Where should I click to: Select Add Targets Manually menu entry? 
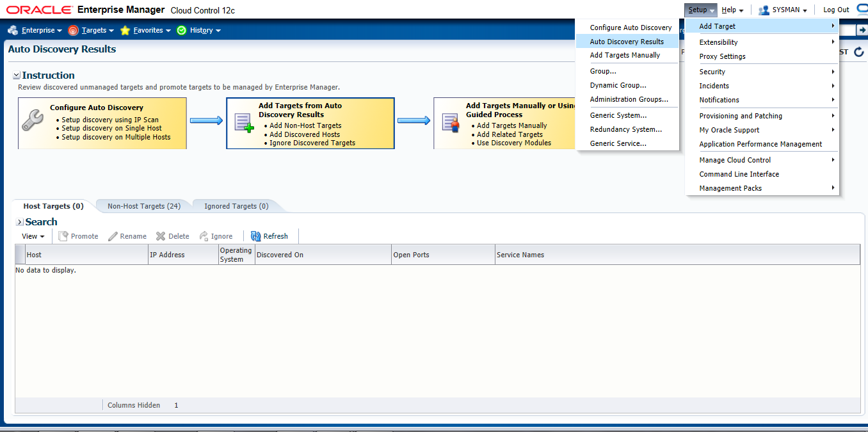(x=625, y=55)
